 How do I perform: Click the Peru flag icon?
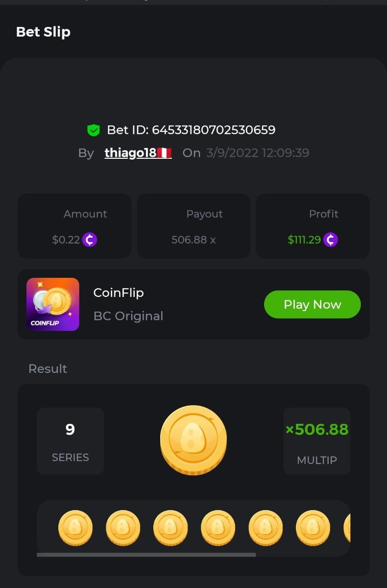pos(164,153)
